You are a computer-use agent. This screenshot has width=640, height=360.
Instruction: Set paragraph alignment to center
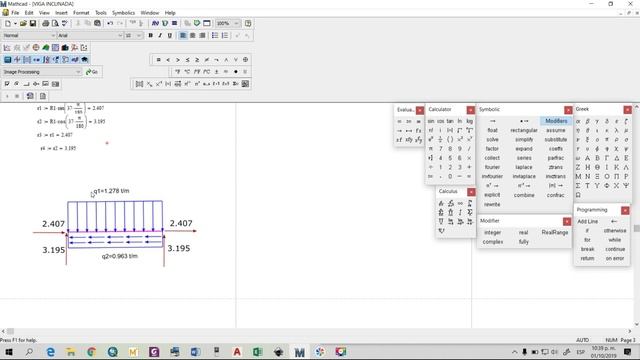click(x=193, y=36)
